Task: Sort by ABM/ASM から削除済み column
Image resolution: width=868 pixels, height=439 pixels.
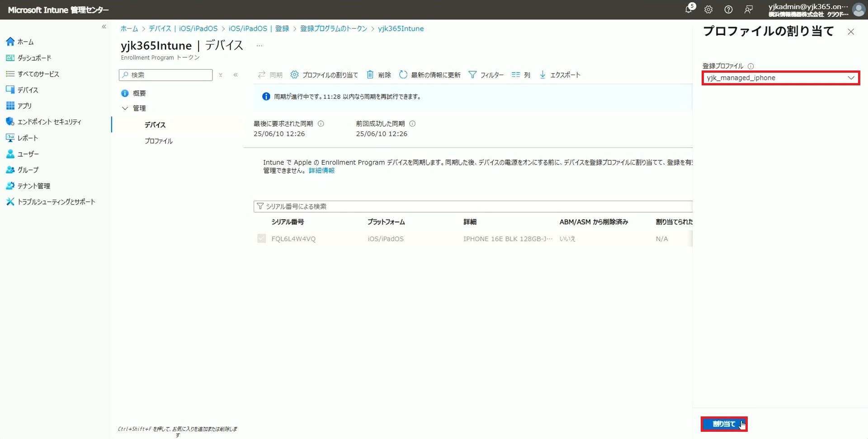Action: point(594,222)
